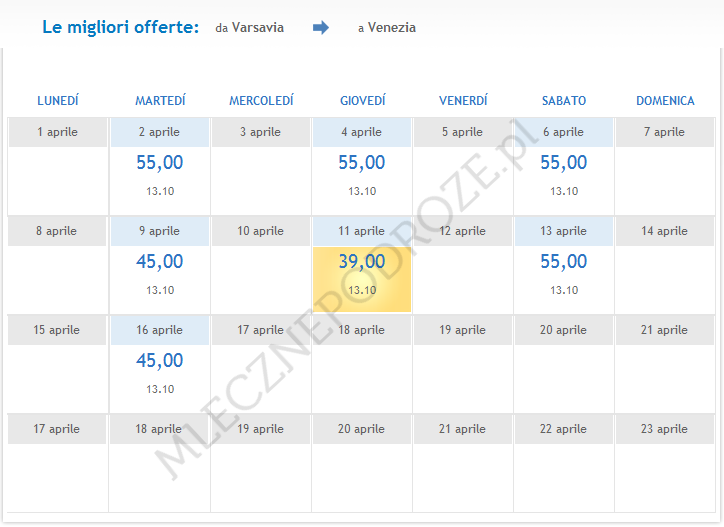Pick the 55,00 fare on 4 aprile
Screen dimensions: 724x527
pyautogui.click(x=361, y=163)
